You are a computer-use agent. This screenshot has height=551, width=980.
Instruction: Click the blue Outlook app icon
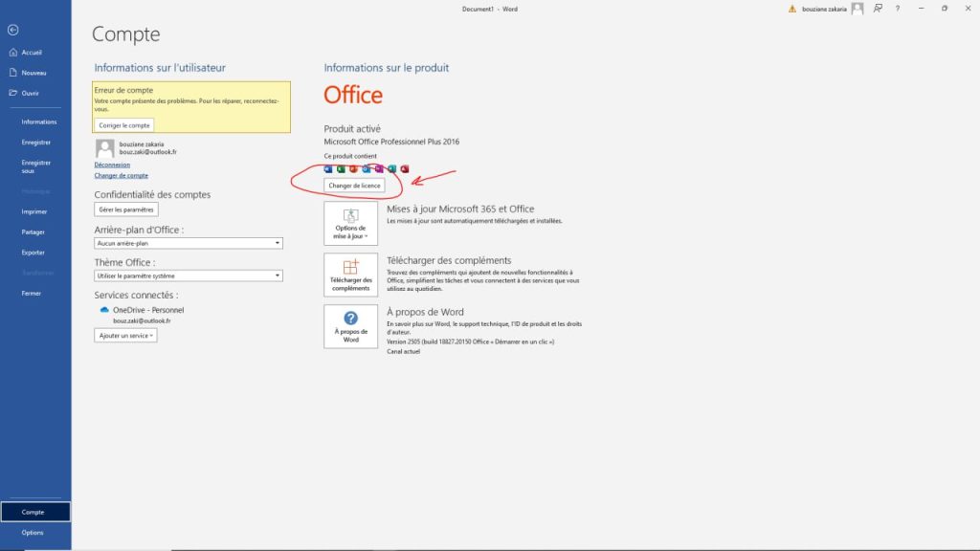367,168
